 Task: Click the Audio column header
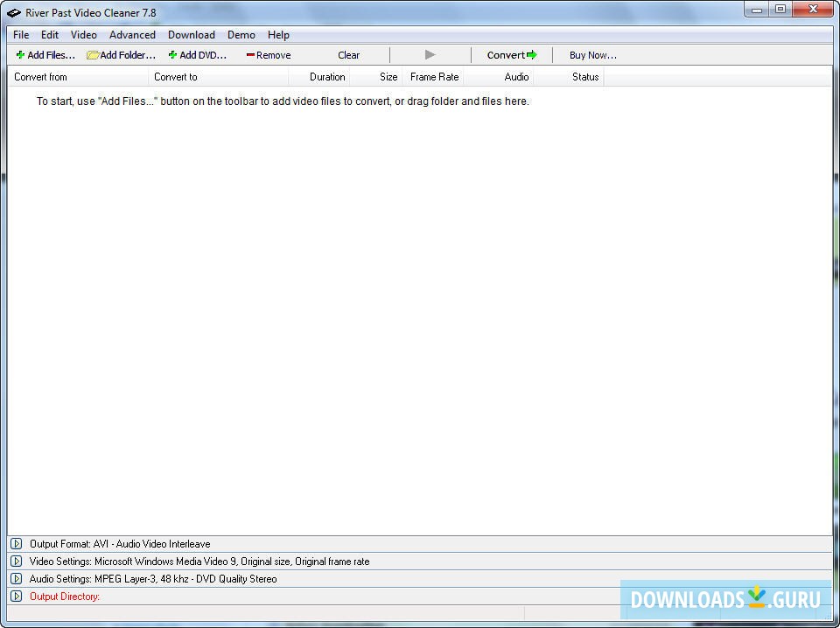[499, 77]
